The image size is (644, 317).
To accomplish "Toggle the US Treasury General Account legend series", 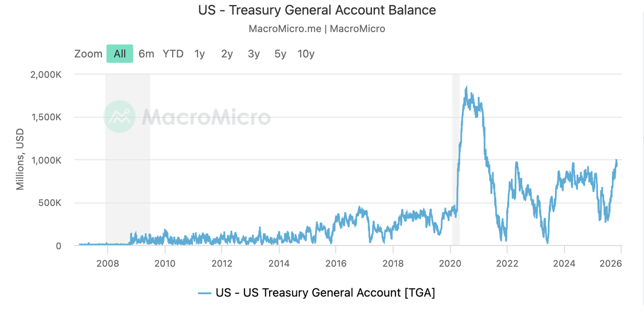I will [x=325, y=293].
